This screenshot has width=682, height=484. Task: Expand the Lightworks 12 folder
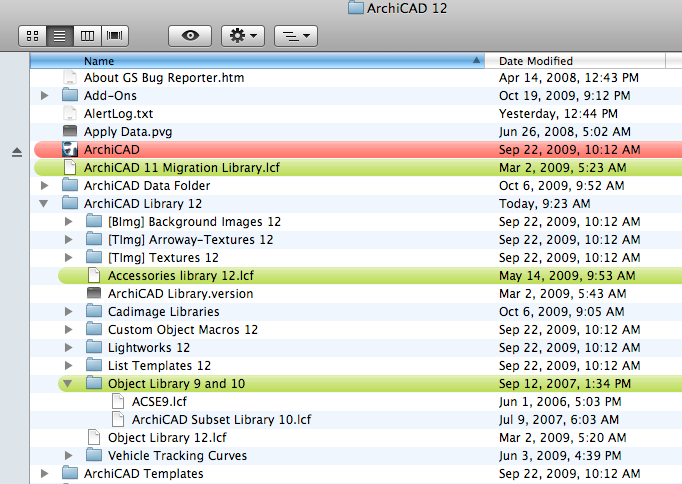tap(68, 347)
